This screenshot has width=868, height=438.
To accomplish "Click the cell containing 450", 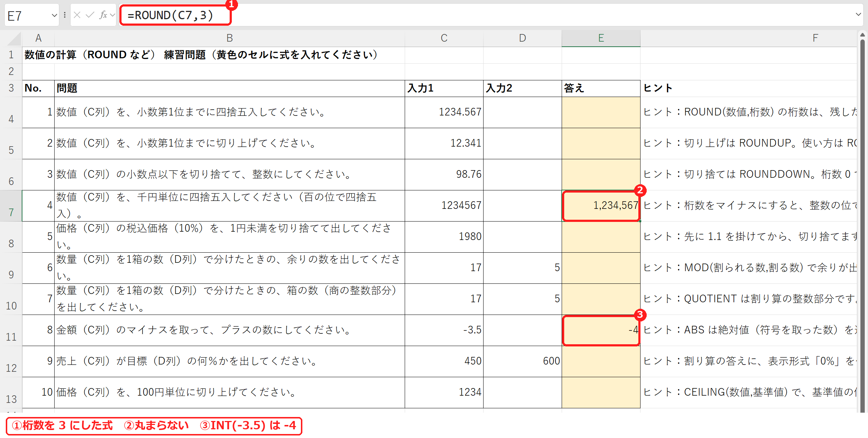I will click(x=444, y=361).
